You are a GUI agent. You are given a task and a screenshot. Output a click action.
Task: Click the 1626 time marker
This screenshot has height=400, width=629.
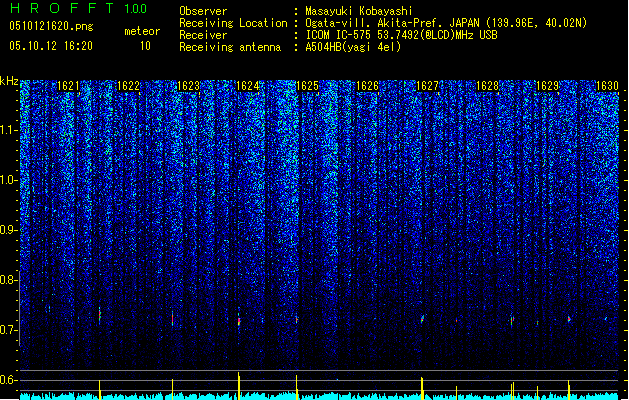367,86
